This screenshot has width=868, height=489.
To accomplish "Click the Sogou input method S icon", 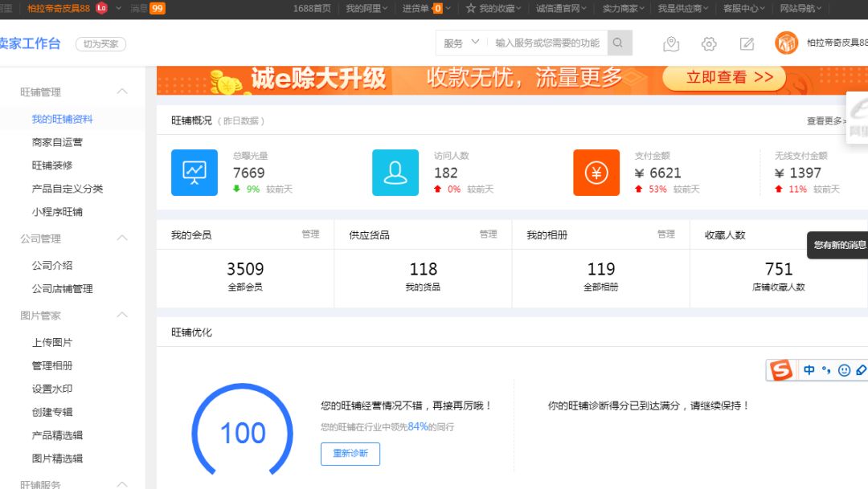I will pyautogui.click(x=780, y=370).
